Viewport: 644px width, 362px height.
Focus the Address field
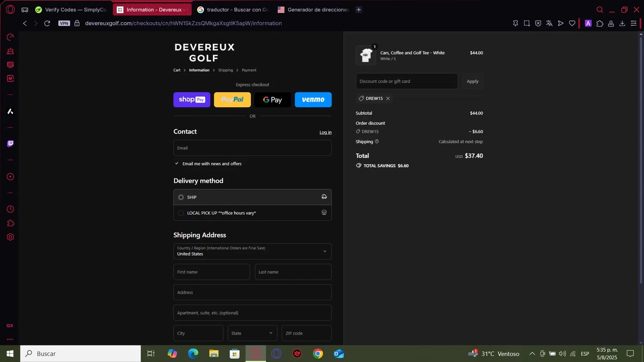252,293
